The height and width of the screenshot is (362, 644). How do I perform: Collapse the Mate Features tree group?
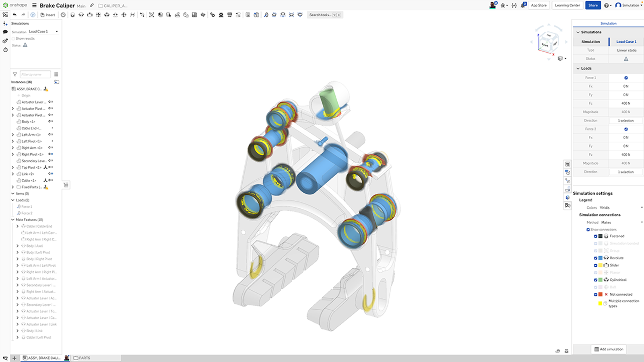(13, 220)
